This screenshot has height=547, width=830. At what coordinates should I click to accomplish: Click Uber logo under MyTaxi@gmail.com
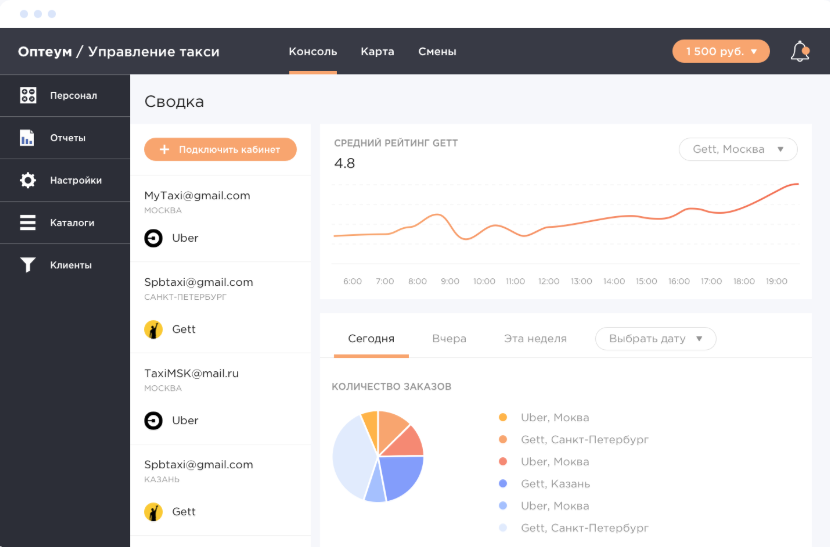pos(154,238)
